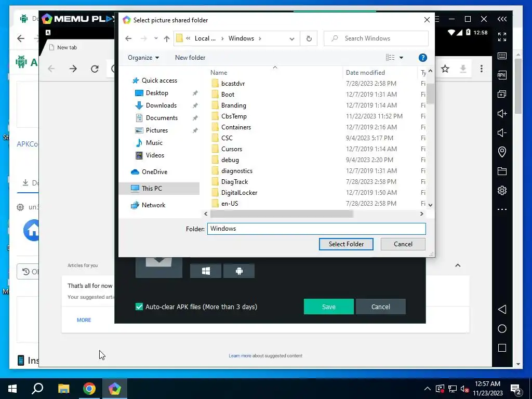Show more MEmu sidebar tools (three dots)

(502, 209)
